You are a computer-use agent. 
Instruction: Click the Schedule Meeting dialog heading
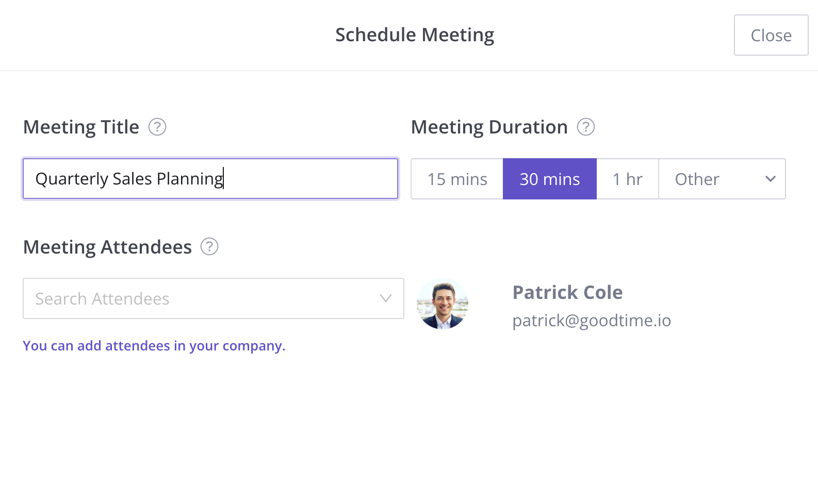tap(415, 35)
